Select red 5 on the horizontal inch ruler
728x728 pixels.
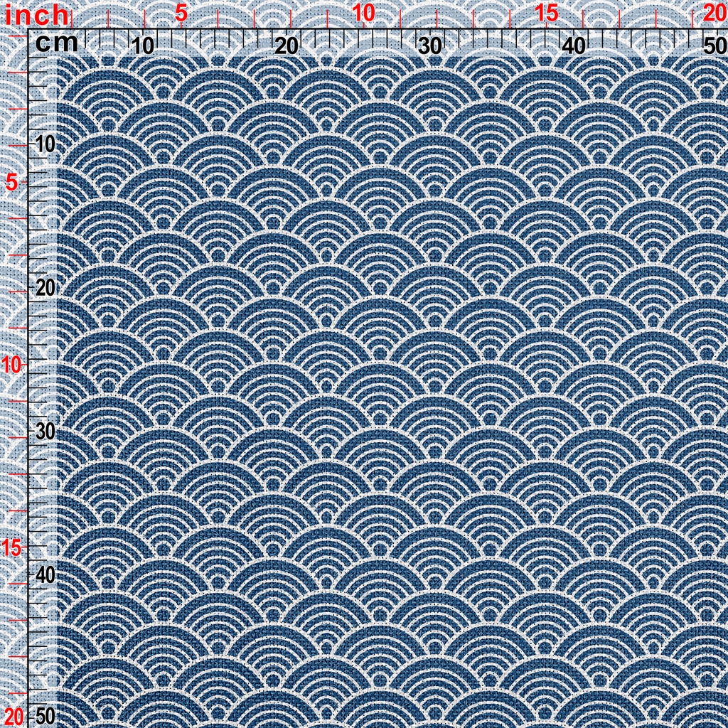181,14
